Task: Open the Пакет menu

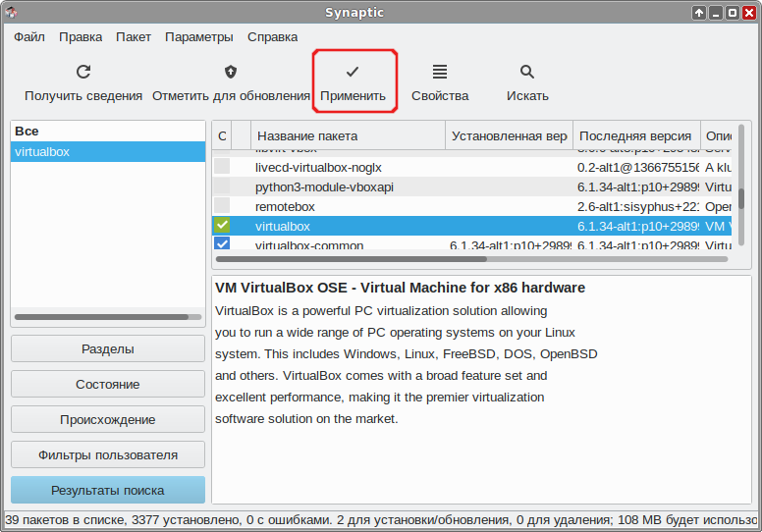Action: point(134,37)
